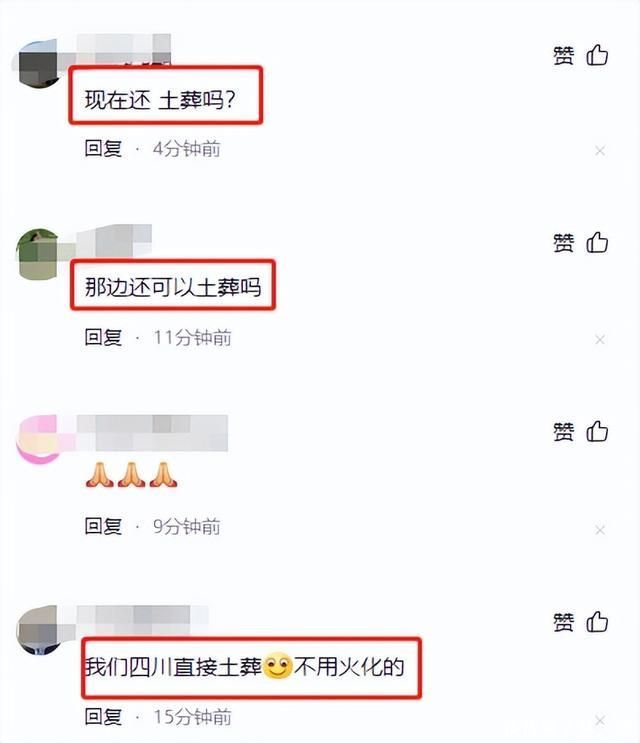Click thumbs-up on '那边还可以土葬吗' comment

pyautogui.click(x=597, y=243)
